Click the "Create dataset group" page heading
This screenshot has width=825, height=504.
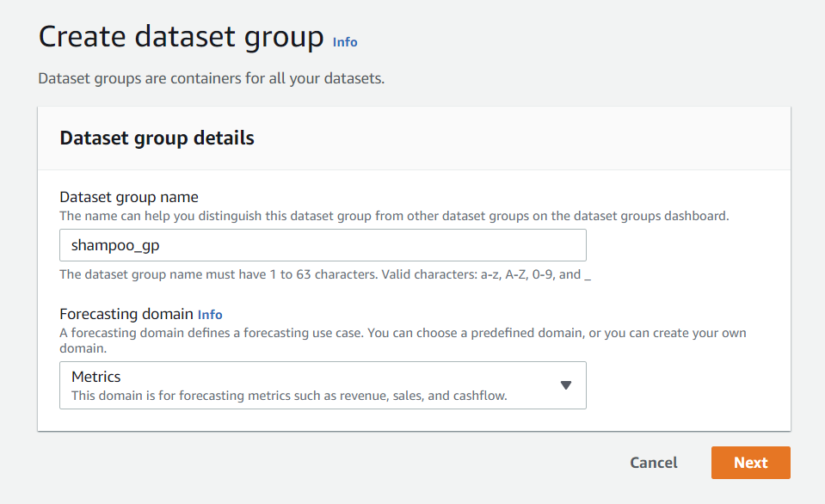point(181,38)
